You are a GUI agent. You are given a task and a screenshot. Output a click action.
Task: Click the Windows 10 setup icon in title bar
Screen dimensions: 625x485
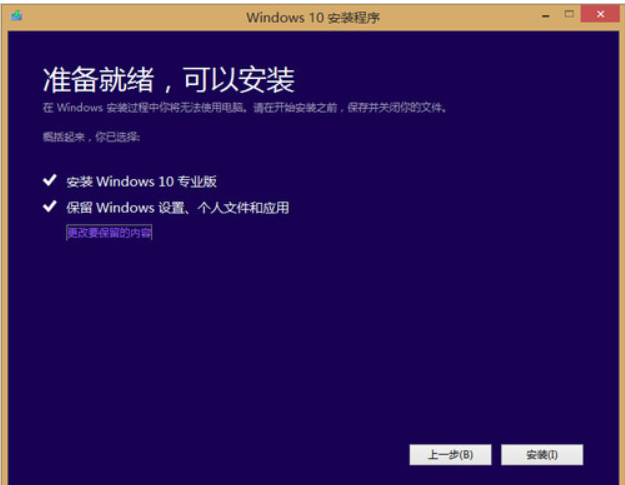point(16,16)
